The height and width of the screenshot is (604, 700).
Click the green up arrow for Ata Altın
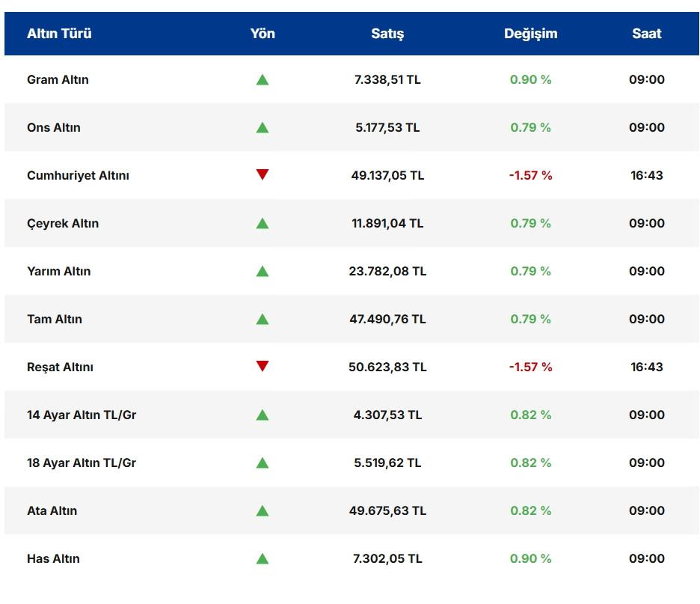pos(262,510)
